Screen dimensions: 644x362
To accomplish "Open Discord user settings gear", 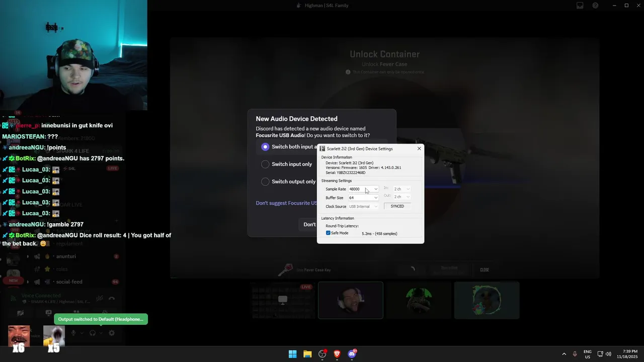I will click(x=112, y=333).
